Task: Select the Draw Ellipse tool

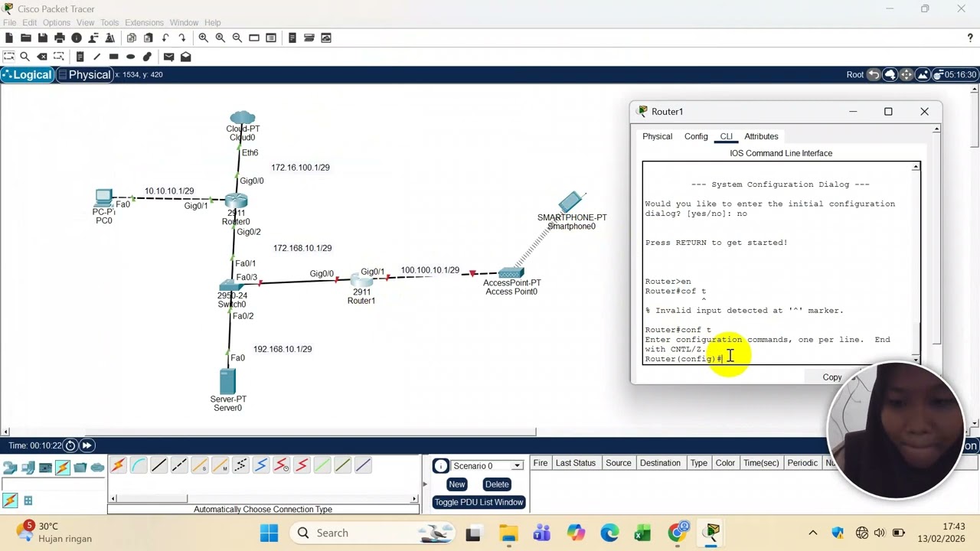Action: click(x=130, y=57)
